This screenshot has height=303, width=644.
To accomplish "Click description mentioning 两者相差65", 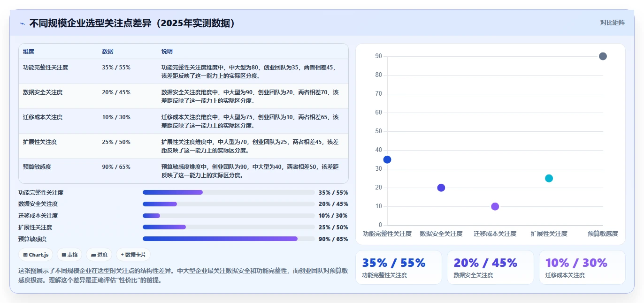I will (250, 121).
